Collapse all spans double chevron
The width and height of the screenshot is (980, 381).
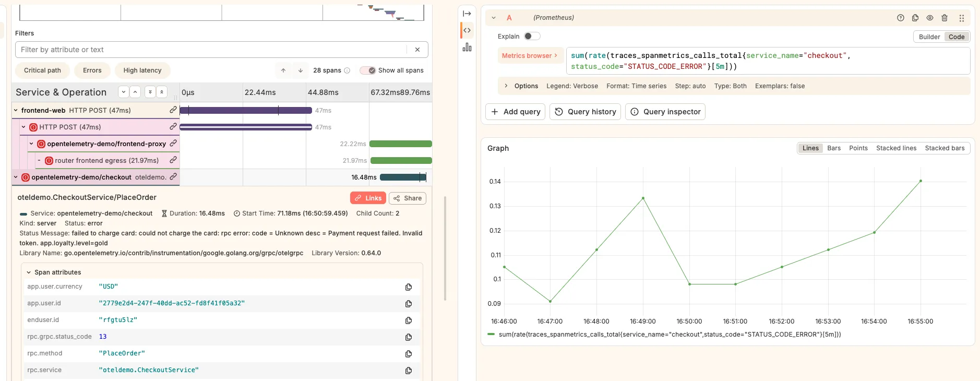click(x=162, y=92)
